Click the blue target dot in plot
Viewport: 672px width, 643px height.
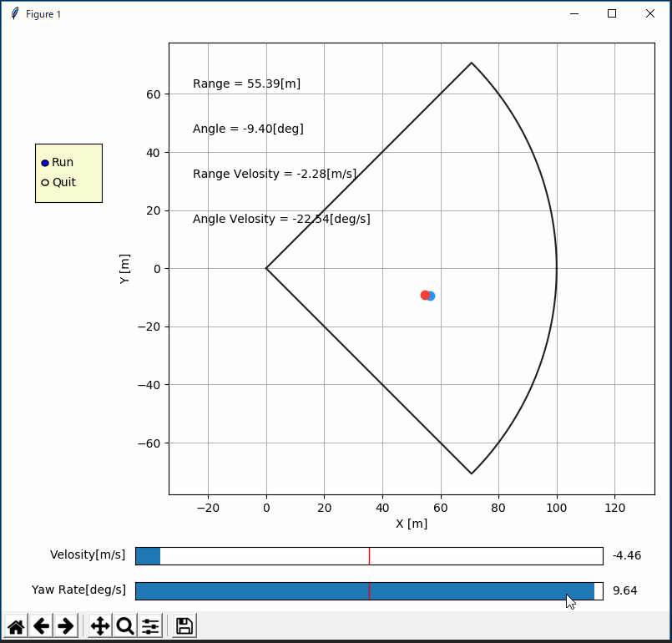pos(432,296)
